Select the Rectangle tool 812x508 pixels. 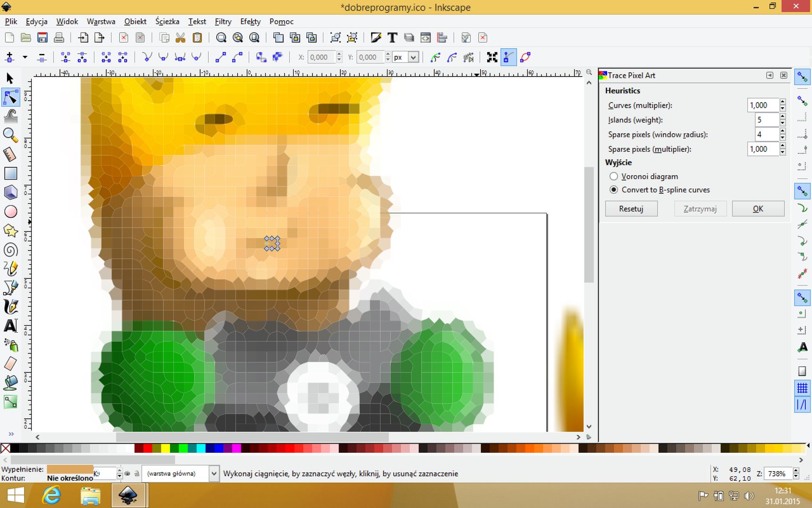click(x=10, y=173)
